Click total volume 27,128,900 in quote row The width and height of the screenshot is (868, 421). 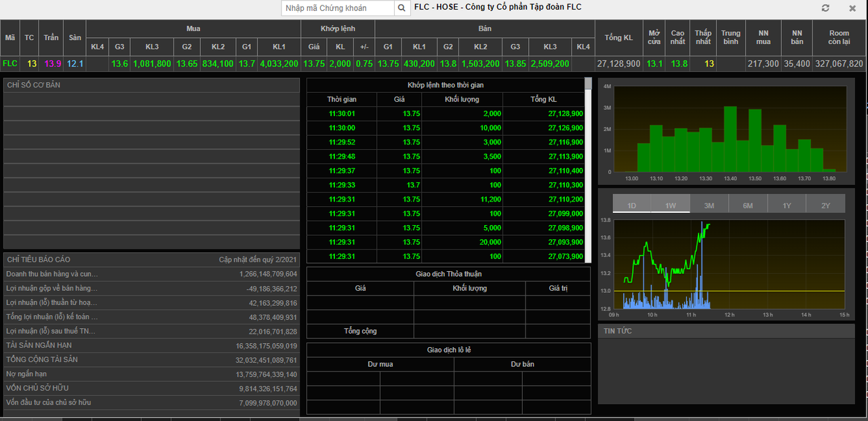coord(618,64)
